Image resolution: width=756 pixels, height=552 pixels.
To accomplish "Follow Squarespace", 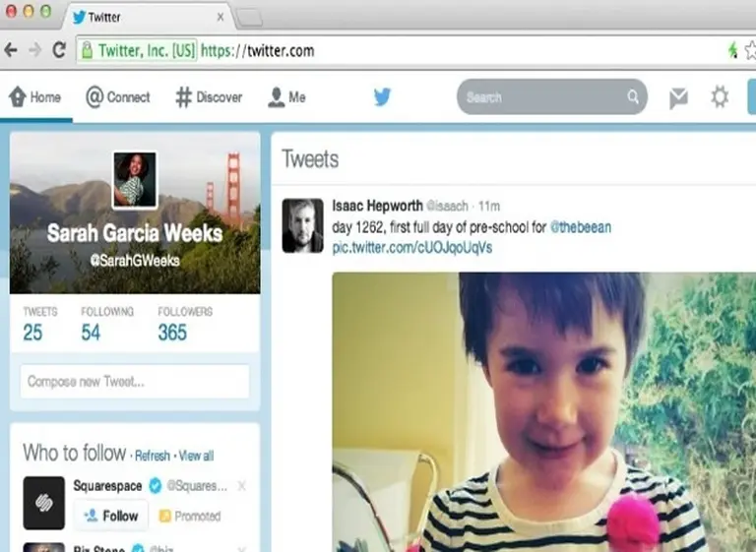I will point(111,516).
